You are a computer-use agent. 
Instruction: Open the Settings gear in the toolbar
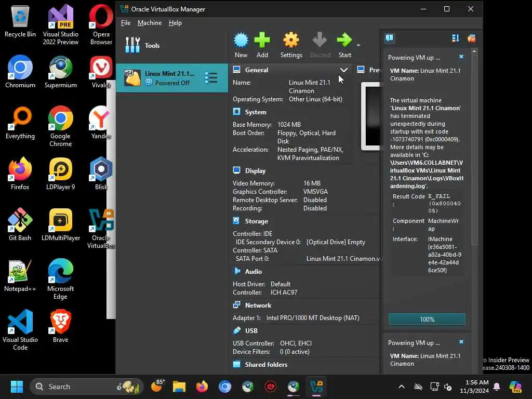(291, 45)
